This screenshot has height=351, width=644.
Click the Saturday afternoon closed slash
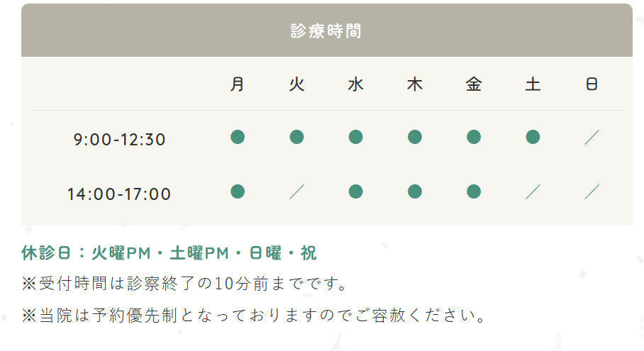point(533,191)
